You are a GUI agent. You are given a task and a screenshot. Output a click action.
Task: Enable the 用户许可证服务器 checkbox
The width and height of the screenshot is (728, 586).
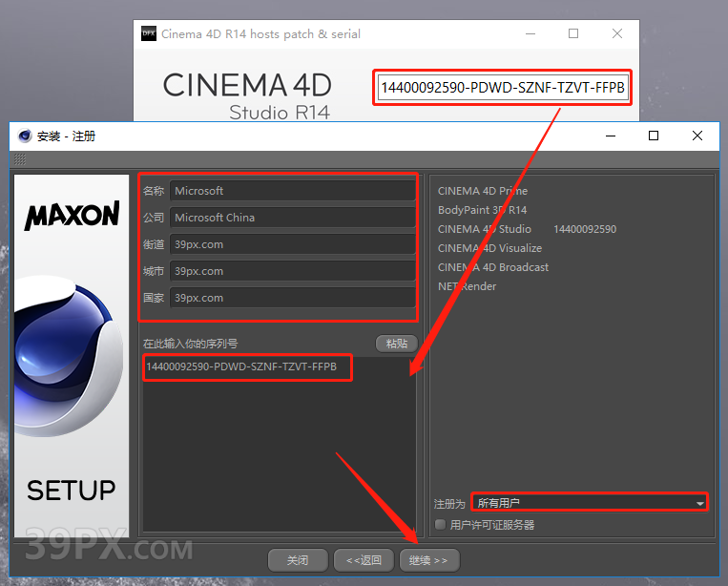(440, 525)
